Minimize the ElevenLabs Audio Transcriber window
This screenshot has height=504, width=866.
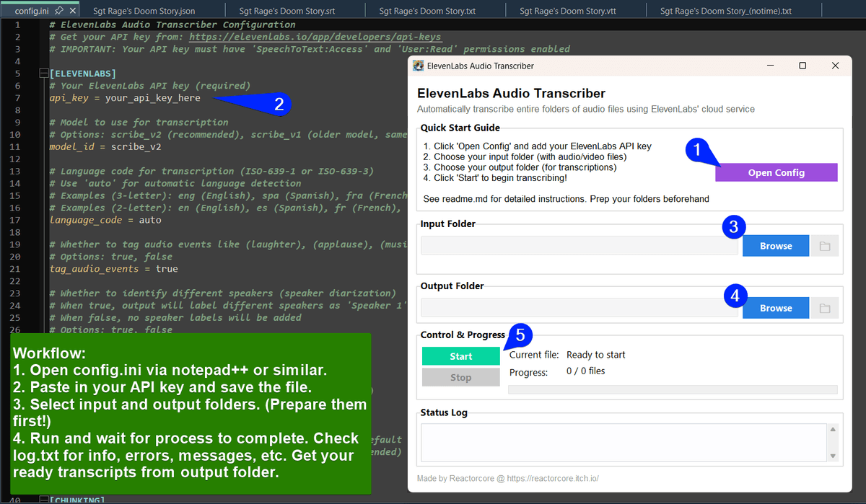(x=769, y=66)
